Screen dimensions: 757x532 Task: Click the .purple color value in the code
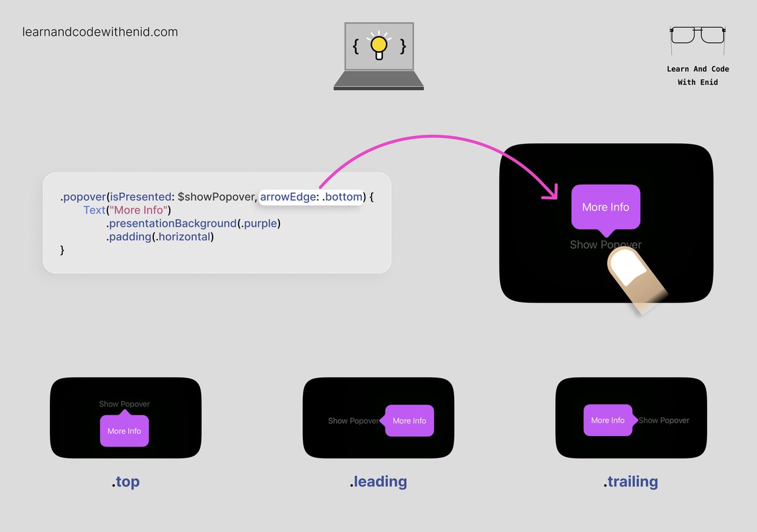[260, 223]
